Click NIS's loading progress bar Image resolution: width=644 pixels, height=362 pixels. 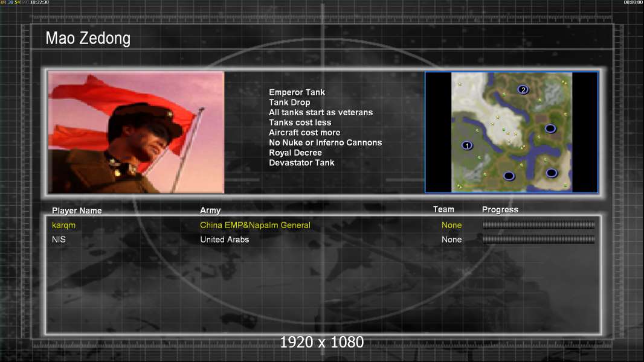coord(538,240)
